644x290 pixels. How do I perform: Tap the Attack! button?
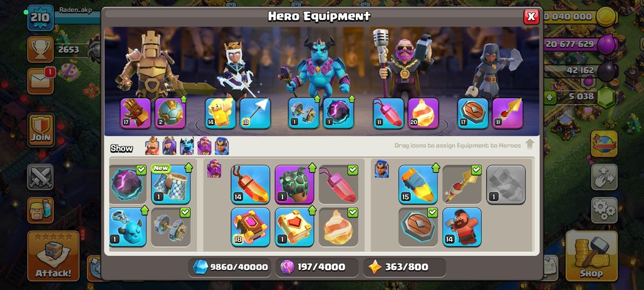[53, 256]
